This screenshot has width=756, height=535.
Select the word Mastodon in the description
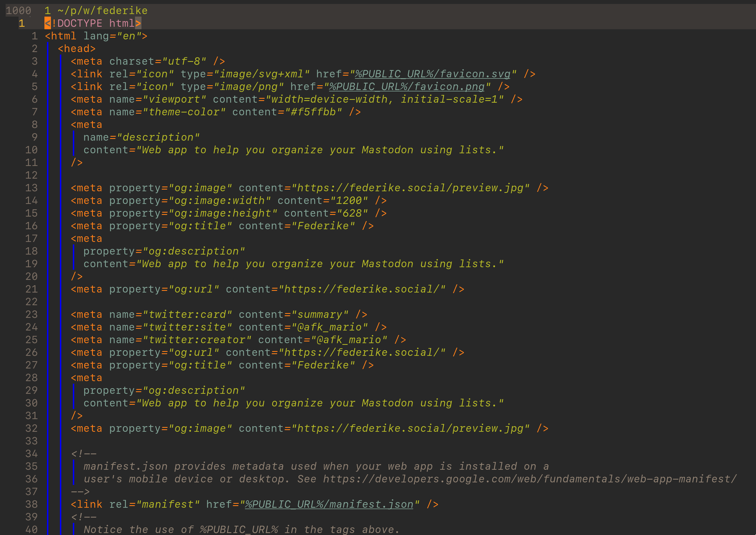click(386, 150)
